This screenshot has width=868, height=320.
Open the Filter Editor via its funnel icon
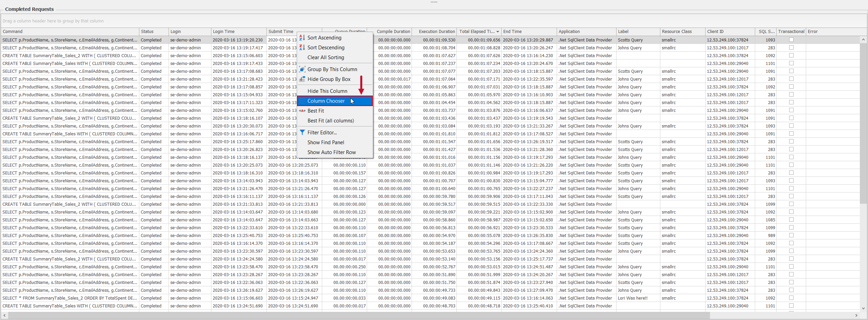coord(302,133)
